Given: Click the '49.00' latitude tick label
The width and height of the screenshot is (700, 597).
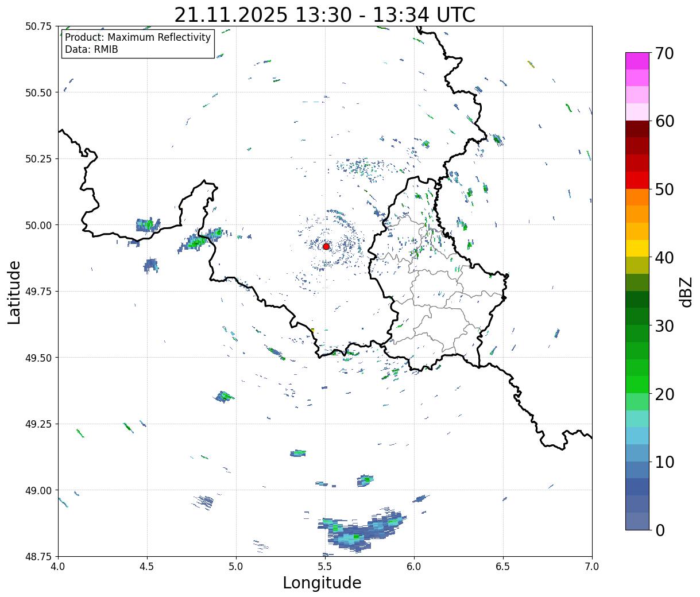Looking at the screenshot, I should click(x=38, y=490).
